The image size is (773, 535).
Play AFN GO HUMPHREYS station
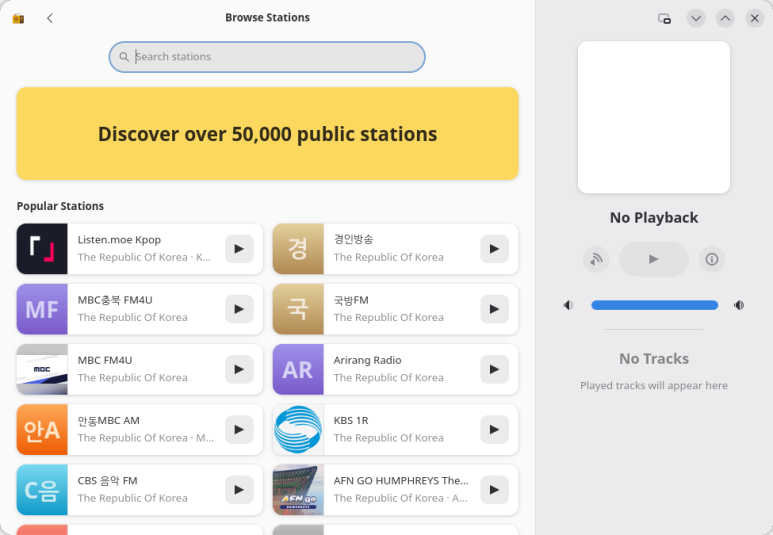(494, 490)
